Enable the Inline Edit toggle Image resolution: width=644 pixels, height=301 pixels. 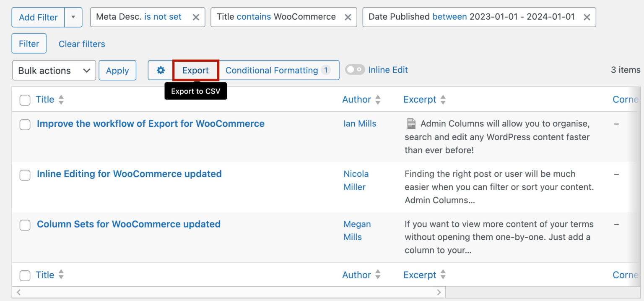click(x=355, y=70)
